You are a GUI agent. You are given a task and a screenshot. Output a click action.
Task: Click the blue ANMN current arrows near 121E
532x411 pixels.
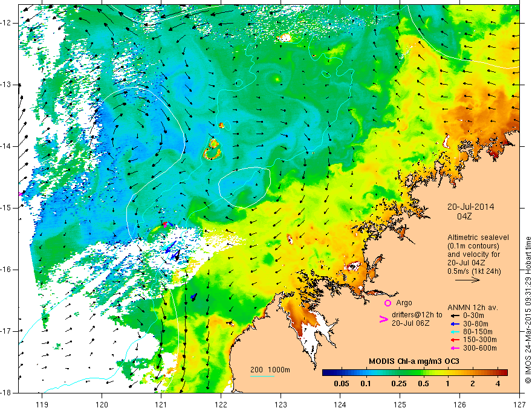pyautogui.click(x=172, y=250)
